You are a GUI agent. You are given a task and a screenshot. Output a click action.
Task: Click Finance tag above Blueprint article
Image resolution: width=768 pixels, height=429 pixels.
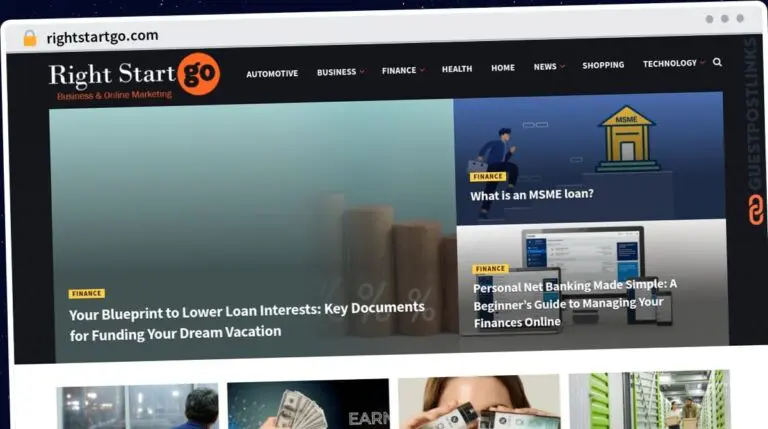coord(87,293)
